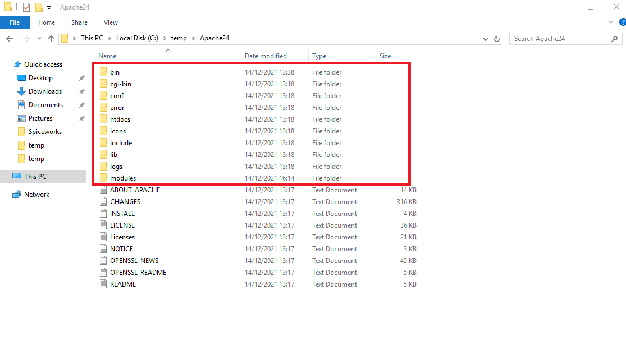
Task: Select the ABOUT_APACHE text document
Action: coord(135,190)
